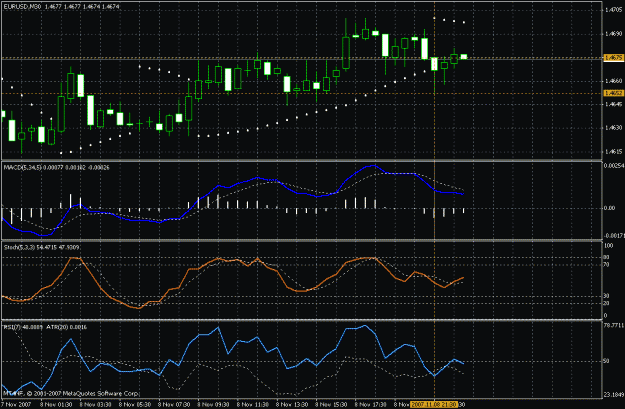Select the 78.7711 RSI scale value
This screenshot has height=409, width=625.
[613, 325]
